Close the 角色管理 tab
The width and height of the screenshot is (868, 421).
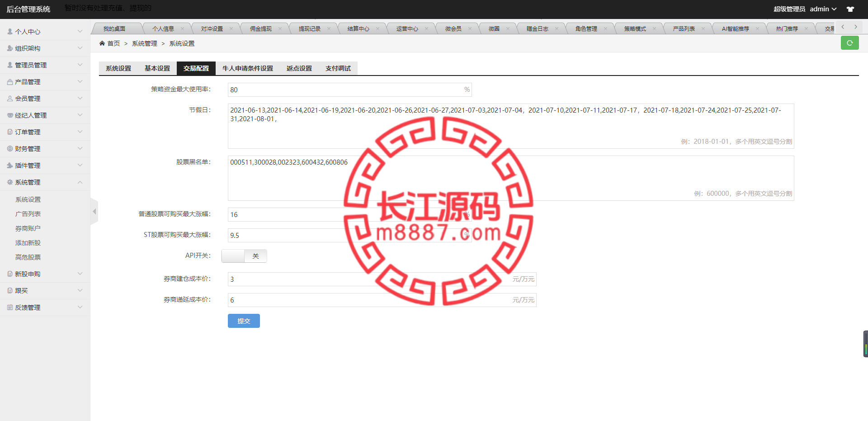click(x=605, y=28)
